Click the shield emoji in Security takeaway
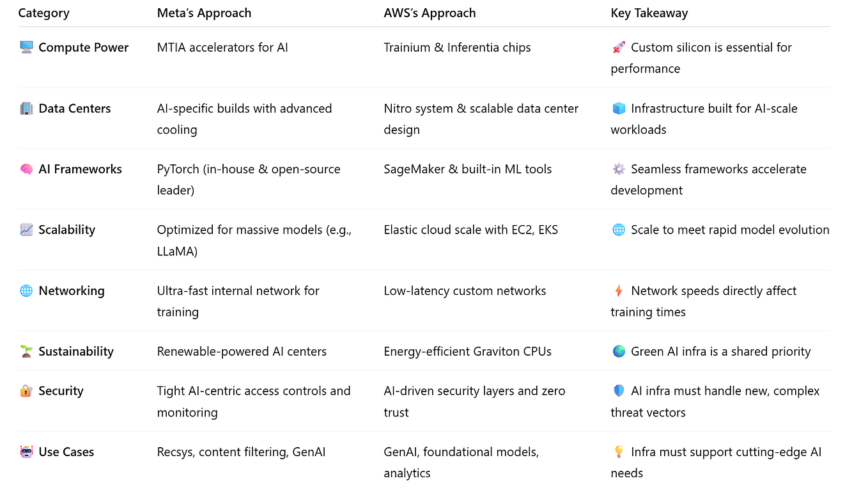 pyautogui.click(x=619, y=391)
